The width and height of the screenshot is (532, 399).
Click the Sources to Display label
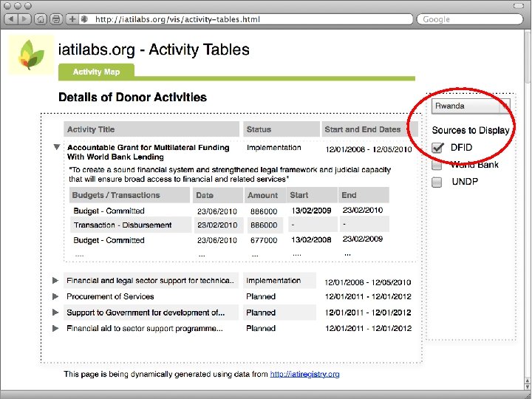(x=471, y=130)
